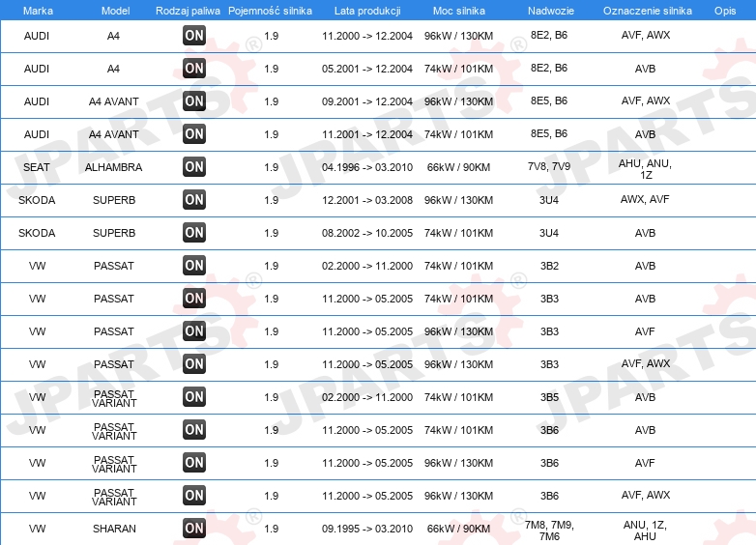Click the ON badge in the VW PASSAT 3B2 row

[194, 265]
